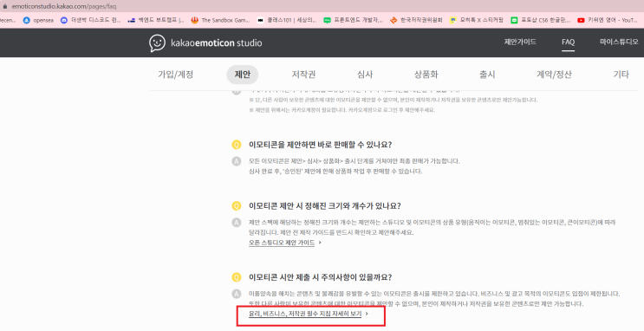This screenshot has width=644, height=331.
Task: Click chevron after 필수 지침 자세히 보기
Action: [367, 314]
